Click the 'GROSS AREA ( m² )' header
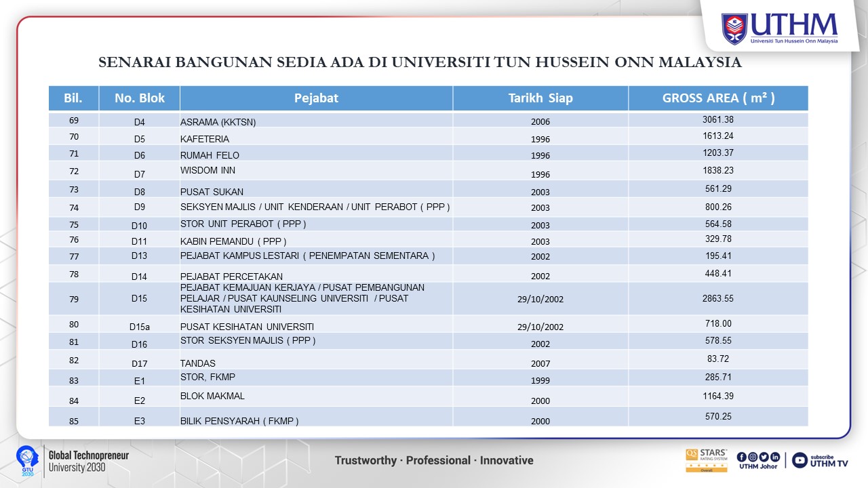The image size is (868, 488). pos(718,98)
